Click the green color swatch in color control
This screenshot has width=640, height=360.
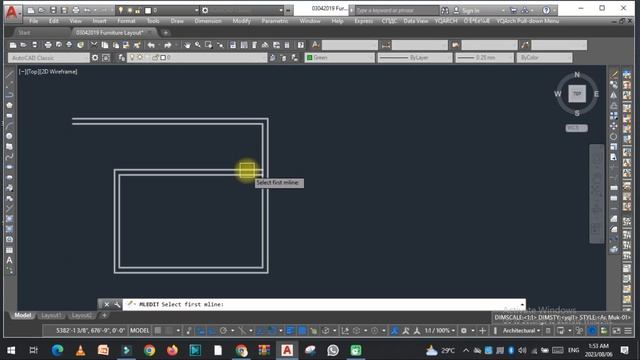pos(309,58)
